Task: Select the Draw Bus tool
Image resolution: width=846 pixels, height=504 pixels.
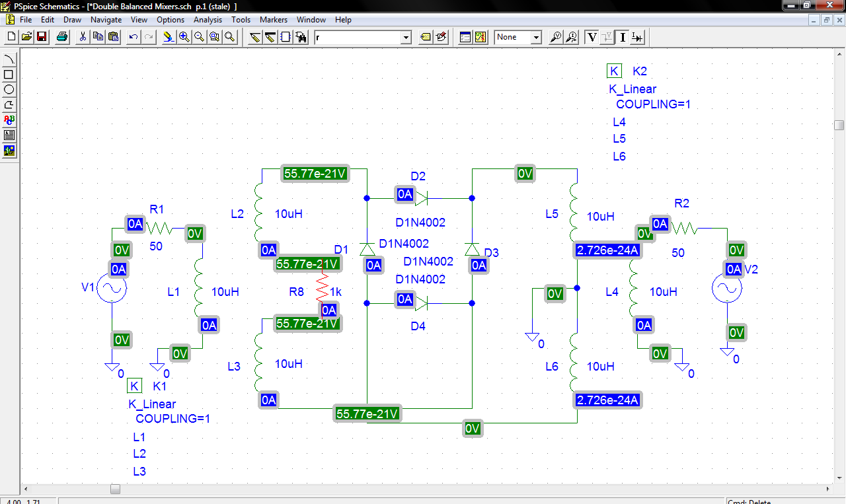Action: tap(270, 37)
